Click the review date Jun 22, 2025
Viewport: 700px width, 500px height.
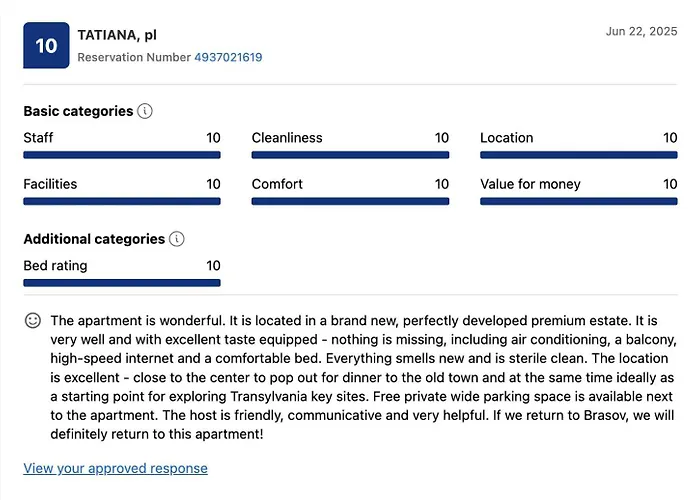(x=641, y=32)
